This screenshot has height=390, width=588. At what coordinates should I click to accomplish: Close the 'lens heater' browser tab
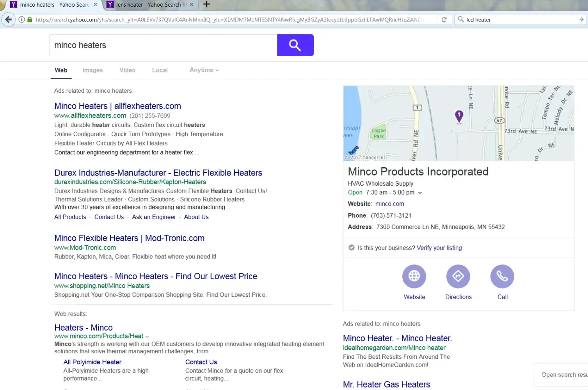192,5
